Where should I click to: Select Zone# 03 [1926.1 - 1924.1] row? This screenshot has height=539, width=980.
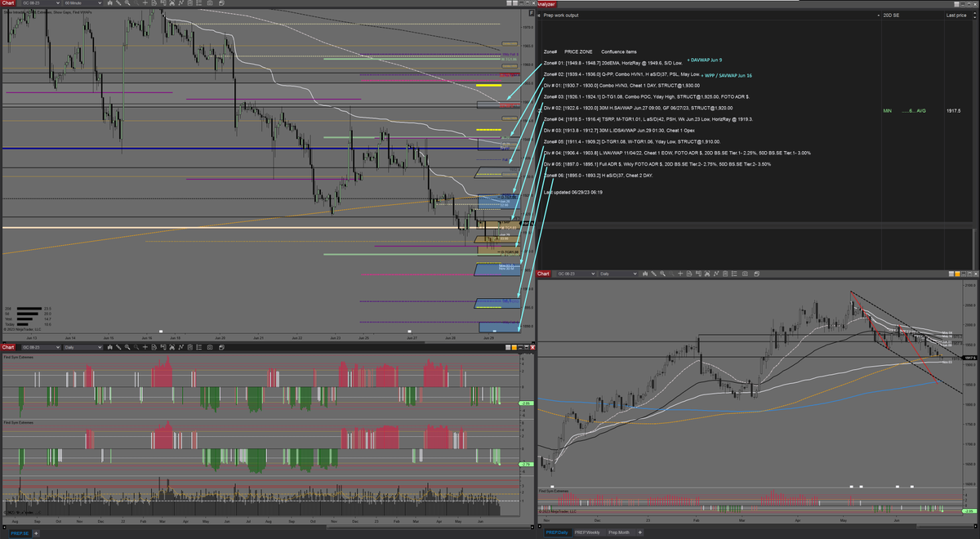click(x=647, y=96)
